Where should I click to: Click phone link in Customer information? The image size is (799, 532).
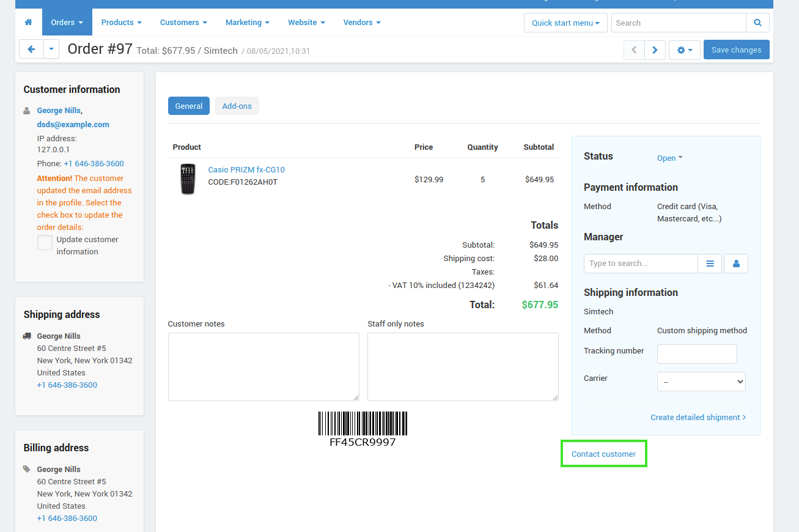click(x=94, y=164)
